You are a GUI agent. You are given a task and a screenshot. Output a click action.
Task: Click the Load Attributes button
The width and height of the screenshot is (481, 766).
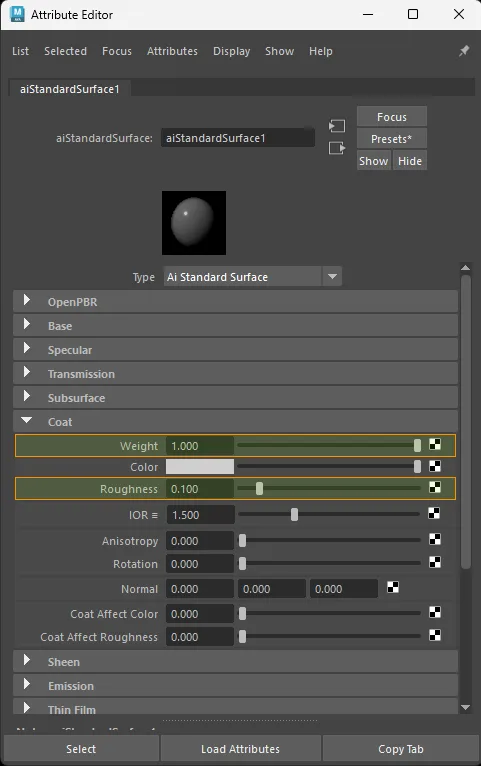tap(240, 749)
